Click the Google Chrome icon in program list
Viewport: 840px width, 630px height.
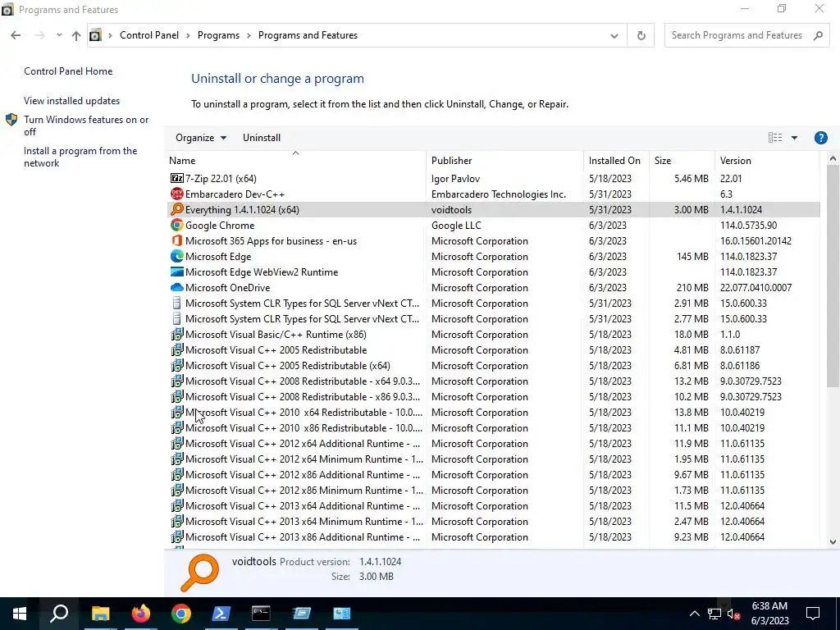coord(177,225)
